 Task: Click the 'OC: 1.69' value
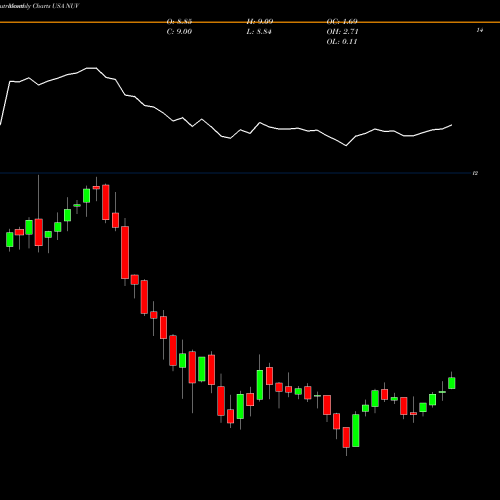click(342, 22)
